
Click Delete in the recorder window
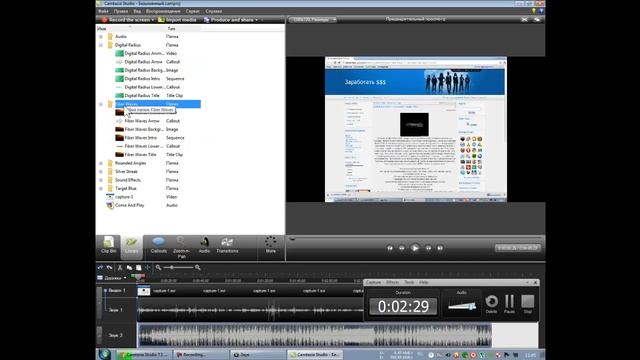pyautogui.click(x=491, y=304)
